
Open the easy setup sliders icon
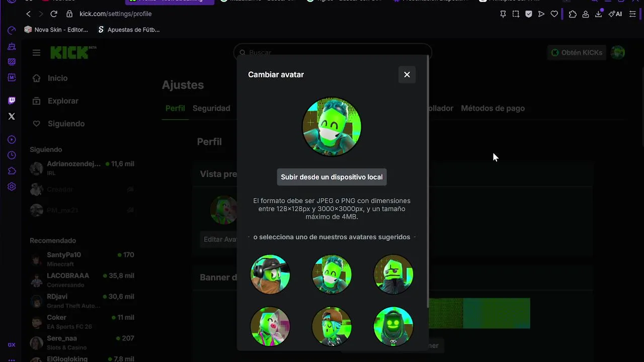tap(633, 14)
